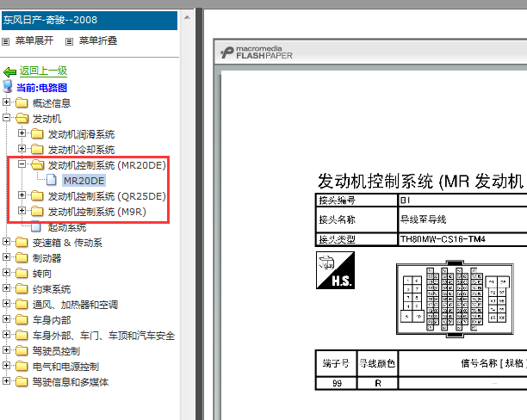527x420 pixels.
Task: Click the 当前:电路图 label
Action: click(x=42, y=88)
